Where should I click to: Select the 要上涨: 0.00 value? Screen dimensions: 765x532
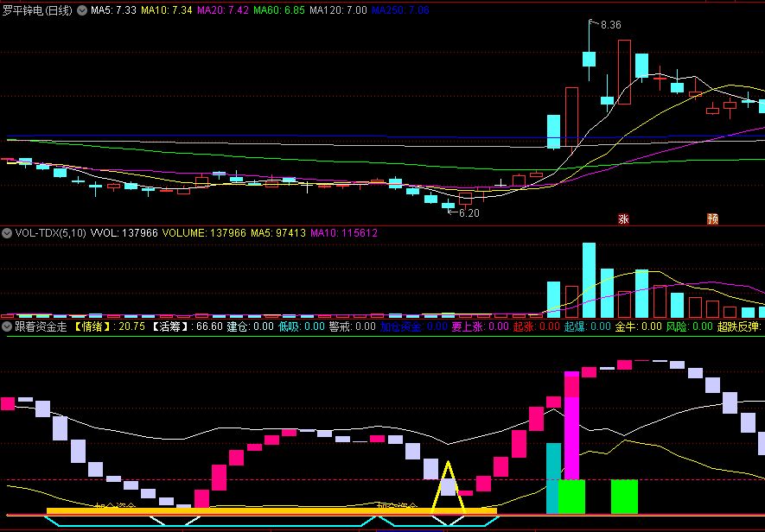click(x=481, y=326)
